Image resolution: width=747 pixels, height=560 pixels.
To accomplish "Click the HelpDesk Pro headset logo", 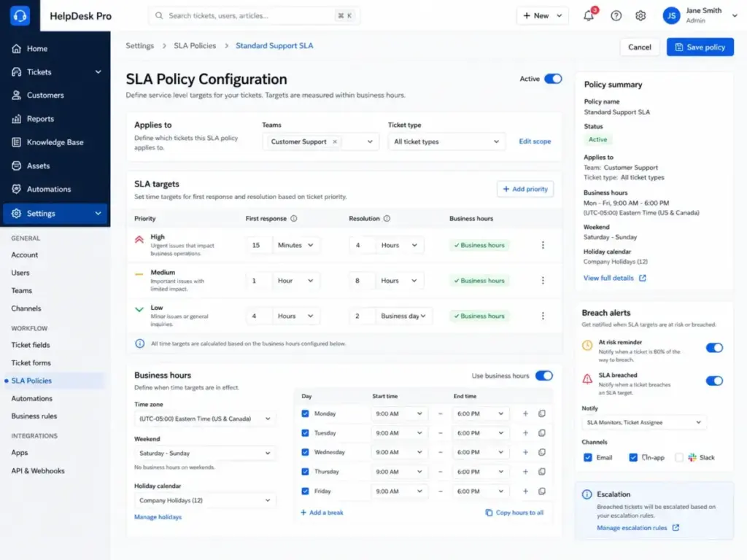I will [x=20, y=15].
